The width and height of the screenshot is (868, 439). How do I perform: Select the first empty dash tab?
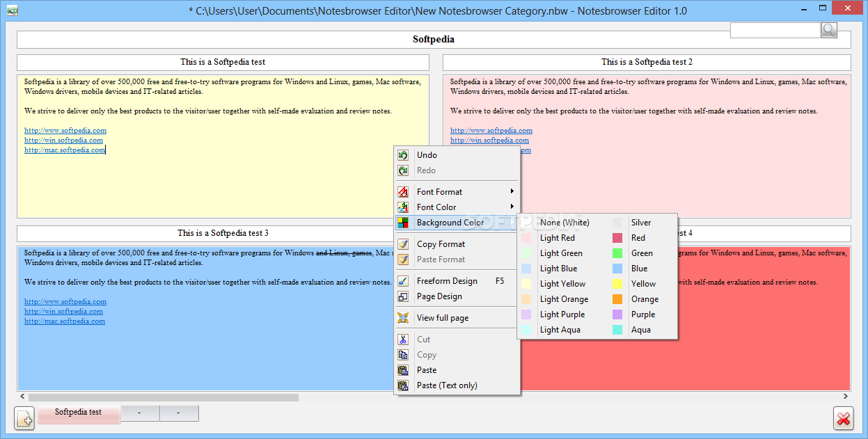tap(140, 413)
